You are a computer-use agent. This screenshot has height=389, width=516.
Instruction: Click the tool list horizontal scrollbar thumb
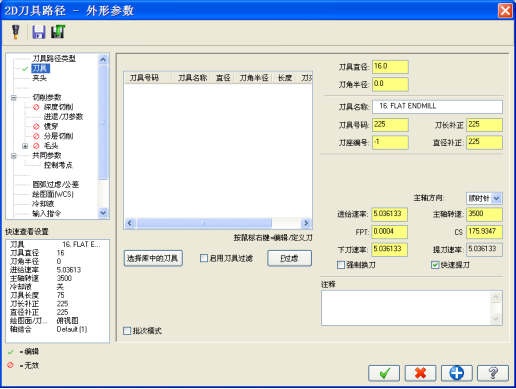204,223
